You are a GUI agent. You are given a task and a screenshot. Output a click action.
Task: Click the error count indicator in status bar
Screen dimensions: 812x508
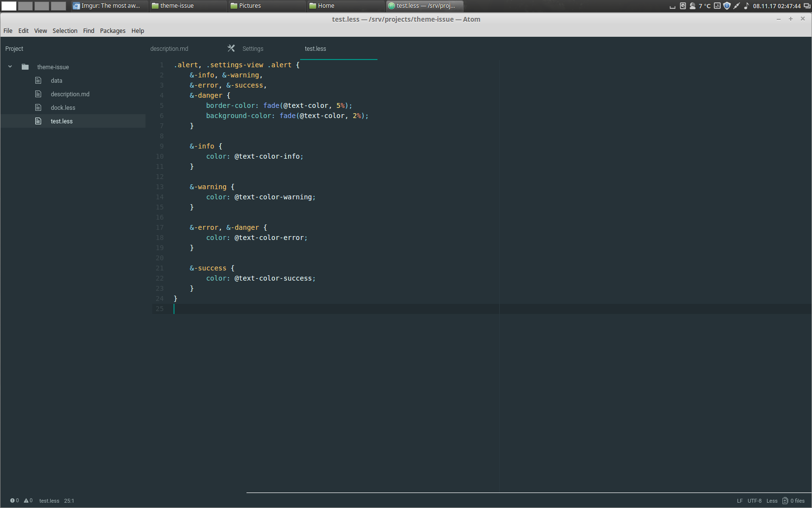click(14, 501)
